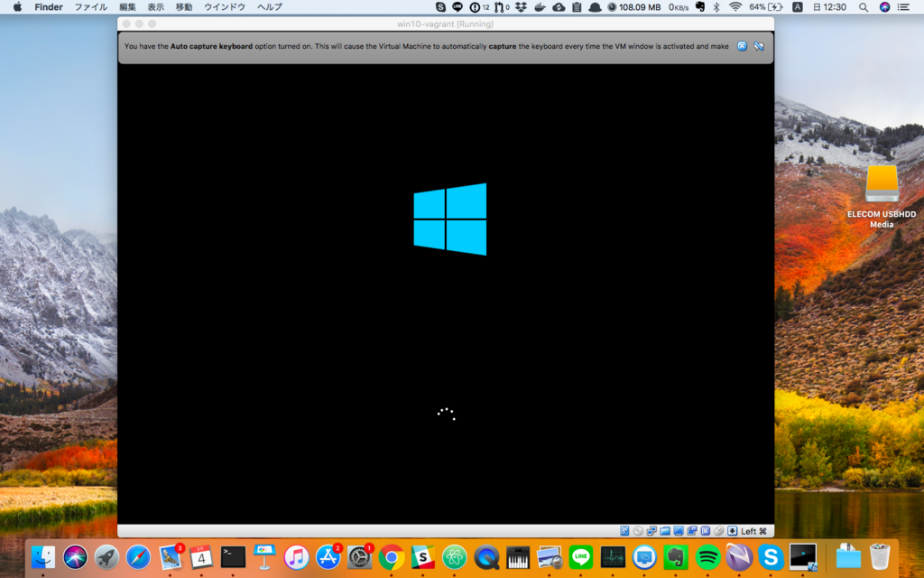Open the 表示 menu
The image size is (924, 578).
pyautogui.click(x=155, y=7)
